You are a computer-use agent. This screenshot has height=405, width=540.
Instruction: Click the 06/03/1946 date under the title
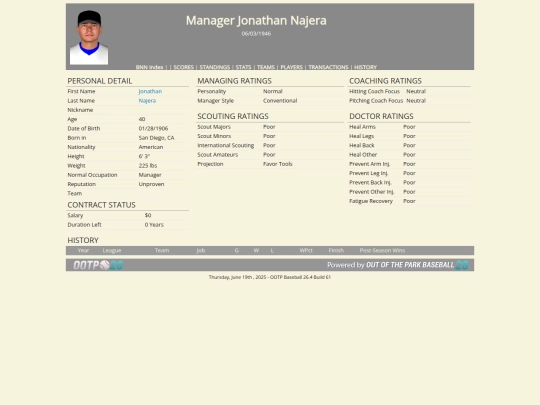click(x=256, y=34)
